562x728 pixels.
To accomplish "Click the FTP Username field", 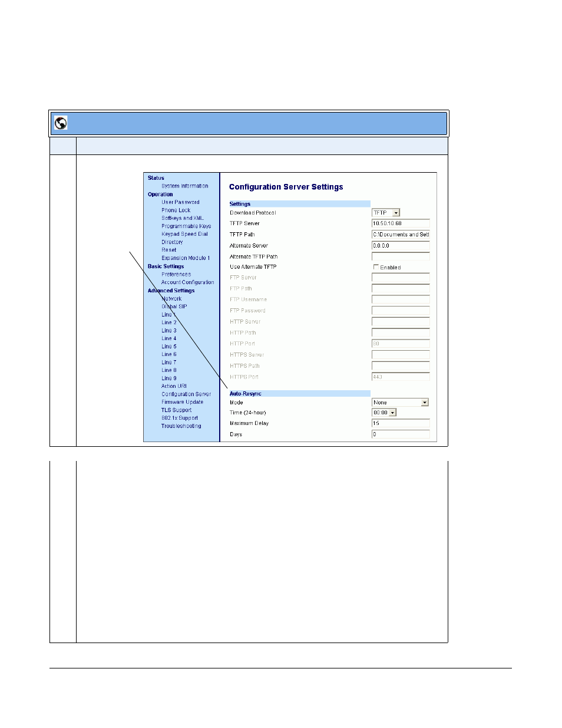I will tap(401, 299).
